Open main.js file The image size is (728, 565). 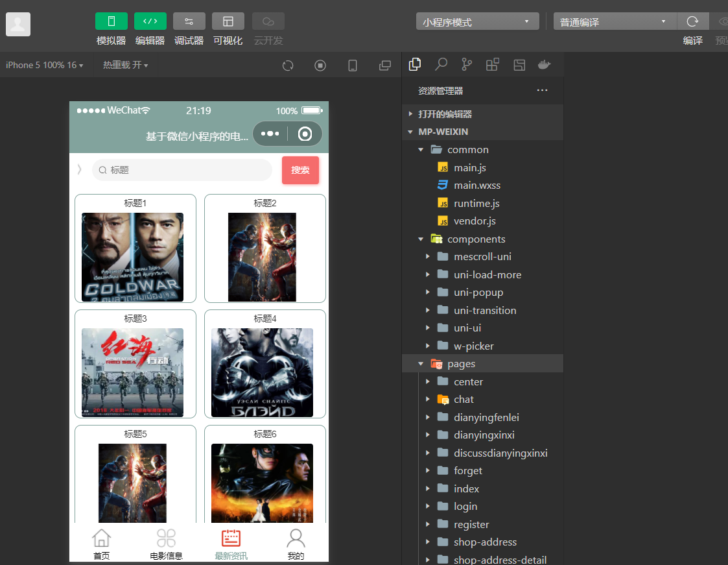(483, 167)
